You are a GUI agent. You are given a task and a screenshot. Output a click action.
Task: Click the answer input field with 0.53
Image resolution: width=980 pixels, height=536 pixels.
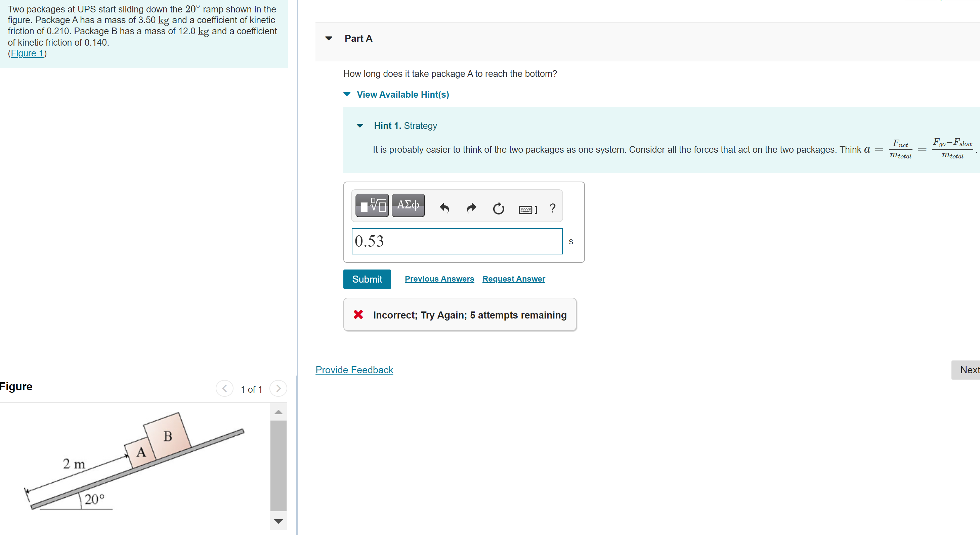tap(457, 241)
